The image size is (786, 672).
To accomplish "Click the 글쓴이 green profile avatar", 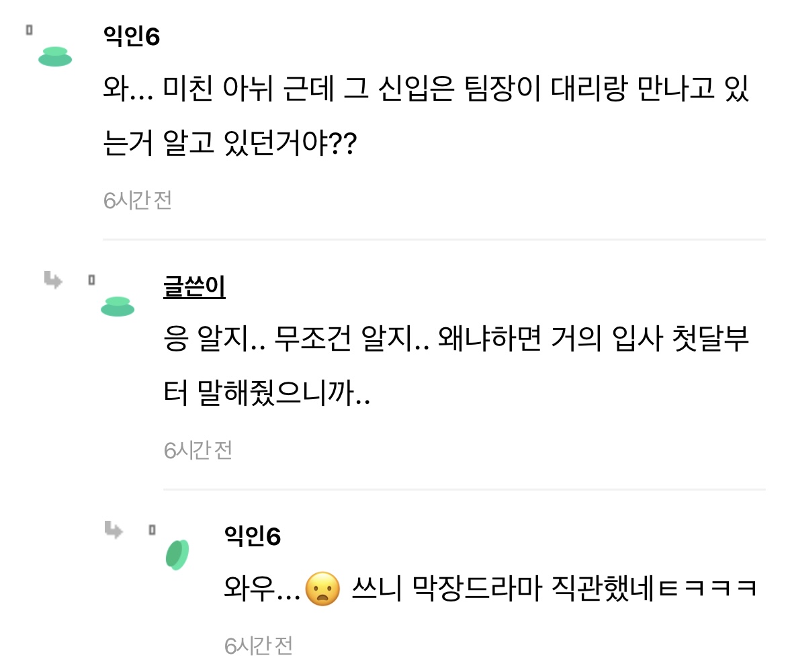I will pyautogui.click(x=118, y=306).
